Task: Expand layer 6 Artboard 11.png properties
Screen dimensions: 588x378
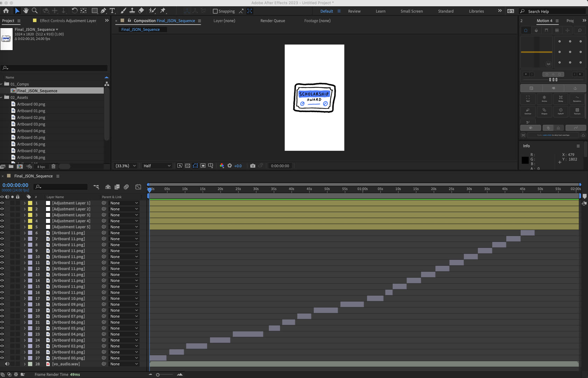Action: click(x=24, y=233)
